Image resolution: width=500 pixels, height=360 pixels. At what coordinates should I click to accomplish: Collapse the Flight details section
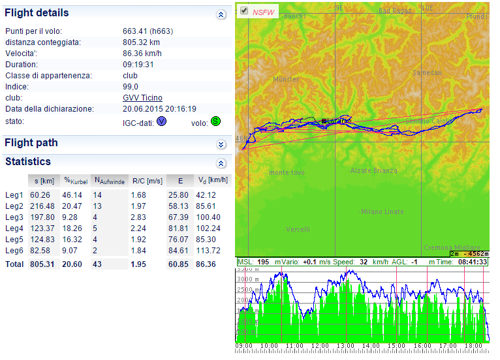[221, 15]
